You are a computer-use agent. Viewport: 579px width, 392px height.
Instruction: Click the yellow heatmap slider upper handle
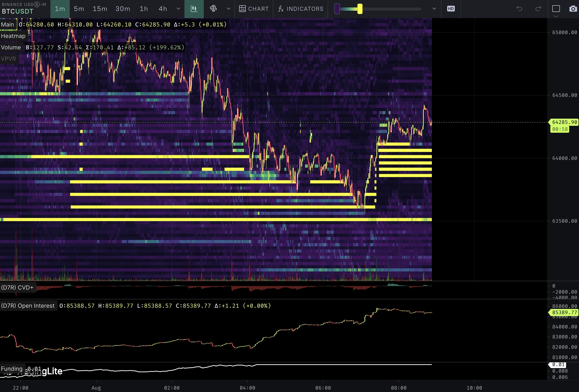point(360,9)
